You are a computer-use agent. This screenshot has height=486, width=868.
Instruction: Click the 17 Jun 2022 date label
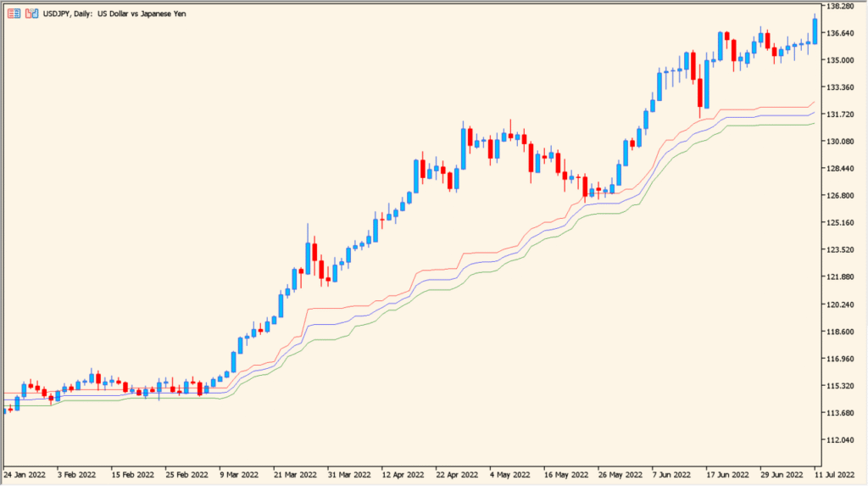point(726,475)
